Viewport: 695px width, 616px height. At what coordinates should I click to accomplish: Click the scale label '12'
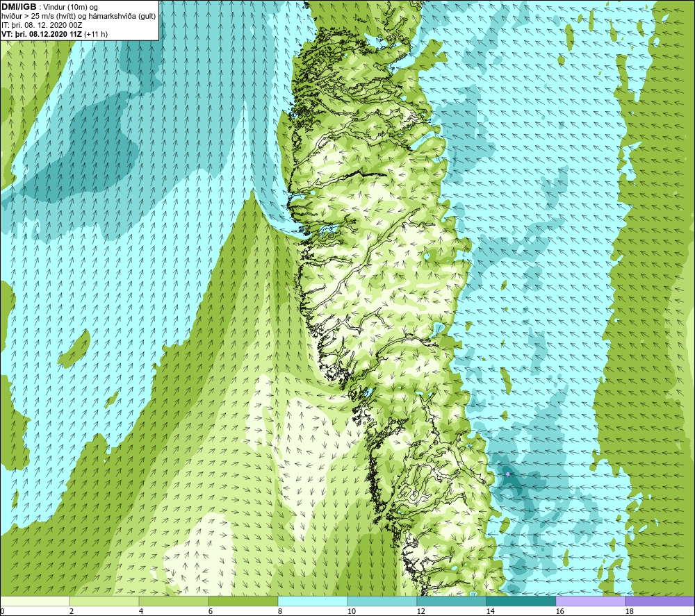[421, 612]
